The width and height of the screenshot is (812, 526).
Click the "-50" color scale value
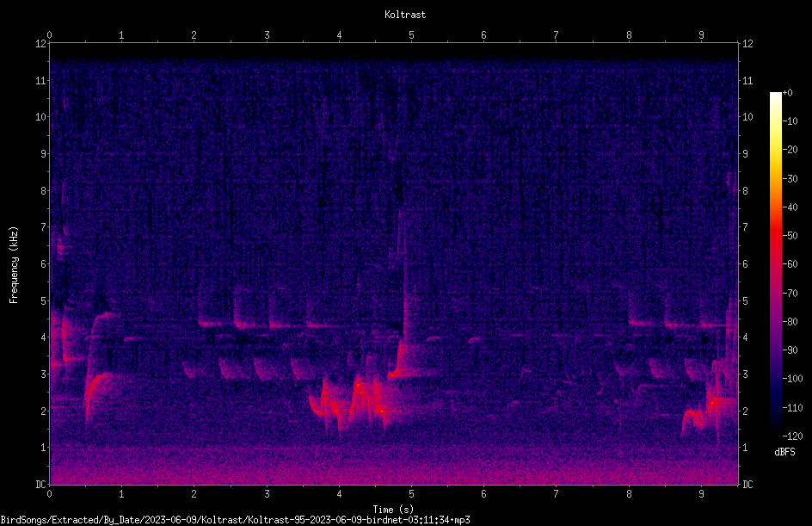tap(790, 236)
